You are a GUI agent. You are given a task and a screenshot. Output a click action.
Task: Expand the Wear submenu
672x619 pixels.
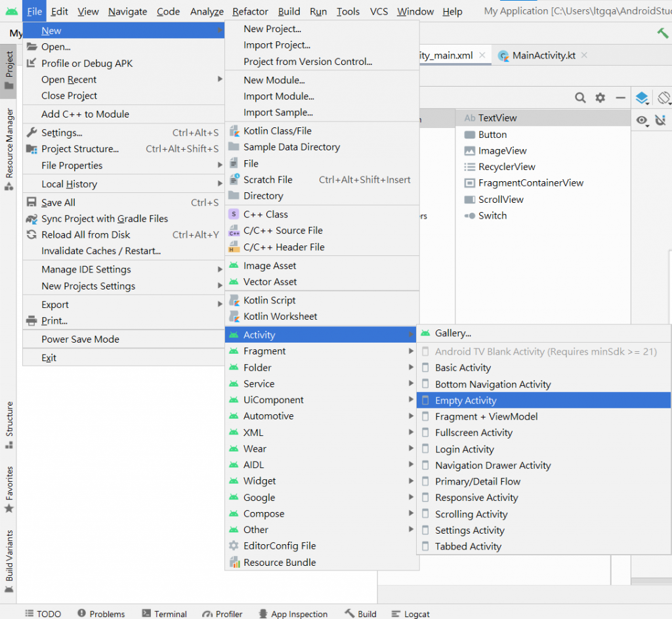click(322, 449)
